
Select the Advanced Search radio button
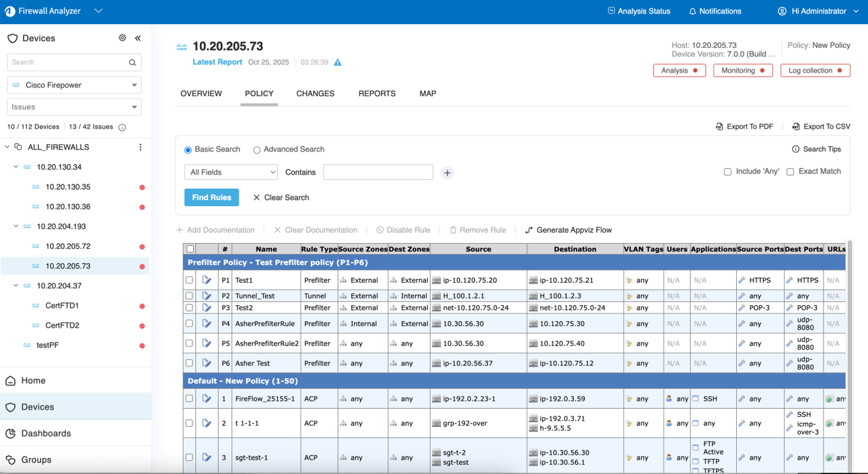256,150
